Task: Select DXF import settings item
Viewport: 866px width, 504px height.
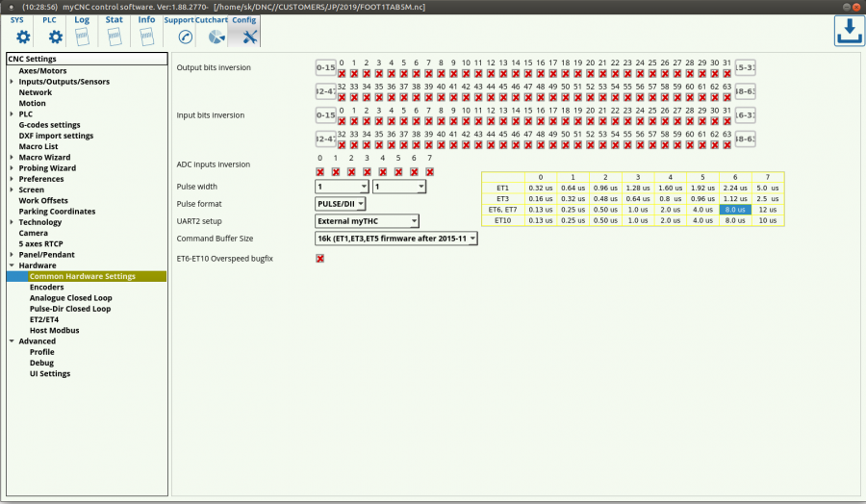Action: (56, 136)
